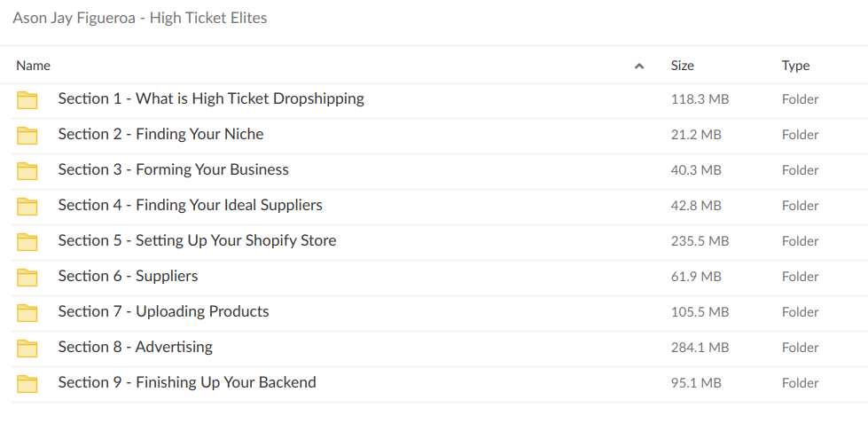Open Section 6 - Suppliers folder
The width and height of the screenshot is (868, 431).
coord(128,276)
